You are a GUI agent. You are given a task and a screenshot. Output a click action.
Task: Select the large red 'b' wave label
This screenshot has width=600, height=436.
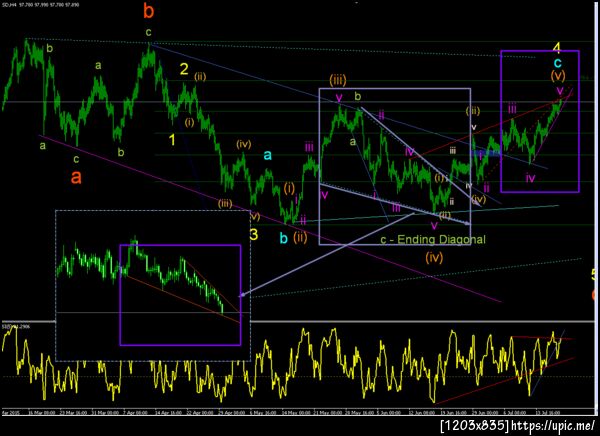(x=148, y=11)
